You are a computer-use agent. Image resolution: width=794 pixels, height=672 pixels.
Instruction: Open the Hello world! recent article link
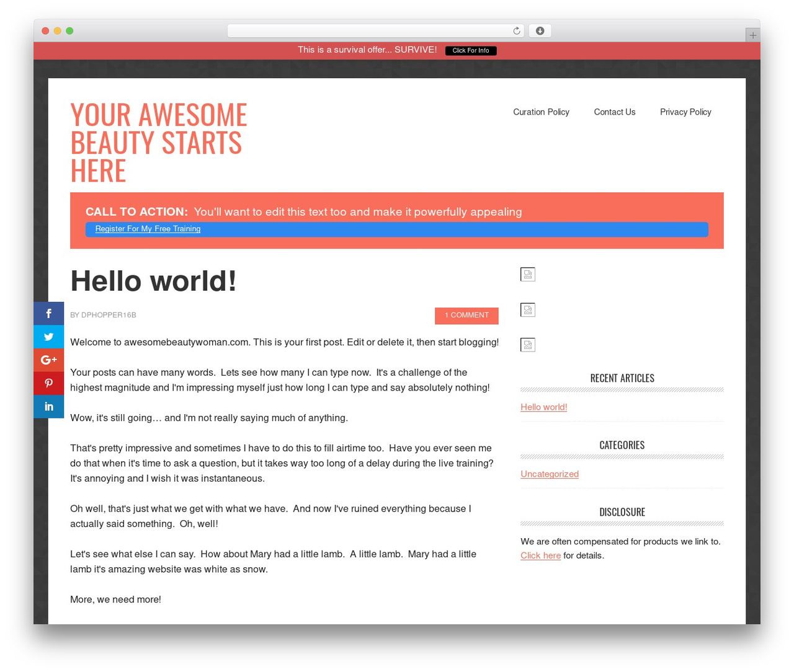click(x=544, y=407)
